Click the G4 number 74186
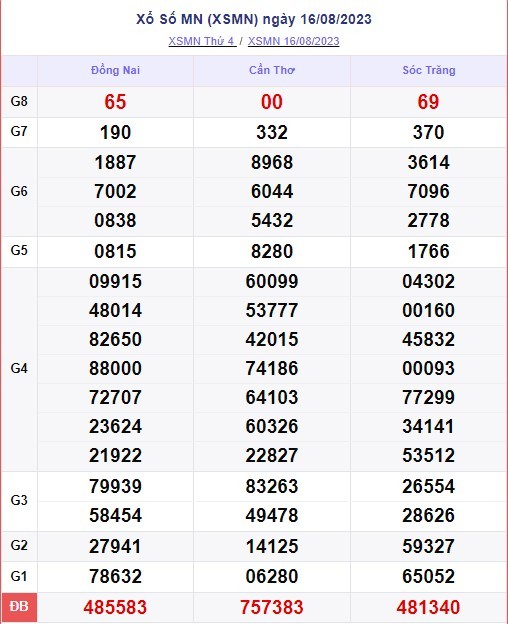The image size is (508, 624). pyautogui.click(x=272, y=369)
